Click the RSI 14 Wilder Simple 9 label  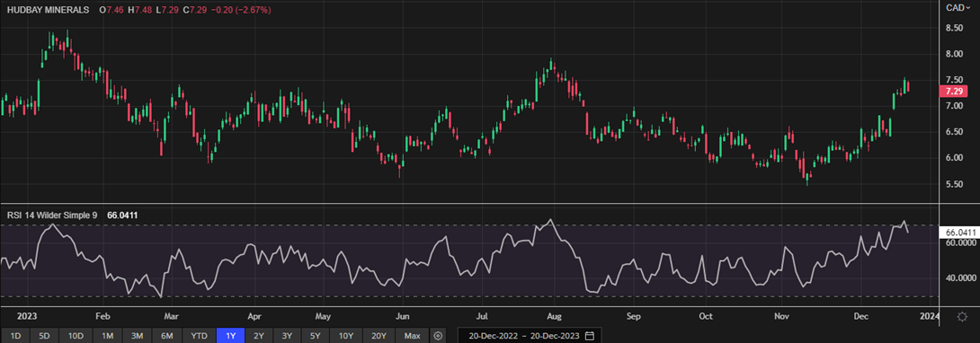[x=52, y=215]
